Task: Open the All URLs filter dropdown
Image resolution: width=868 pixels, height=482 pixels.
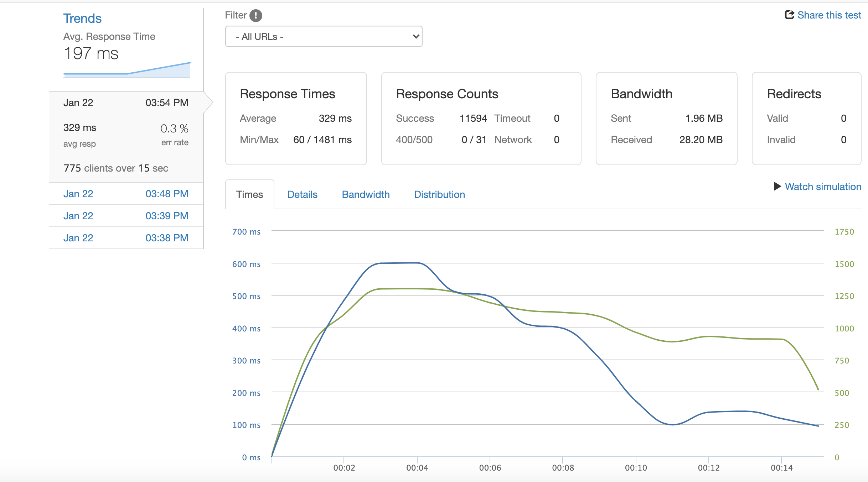Action: [x=324, y=36]
